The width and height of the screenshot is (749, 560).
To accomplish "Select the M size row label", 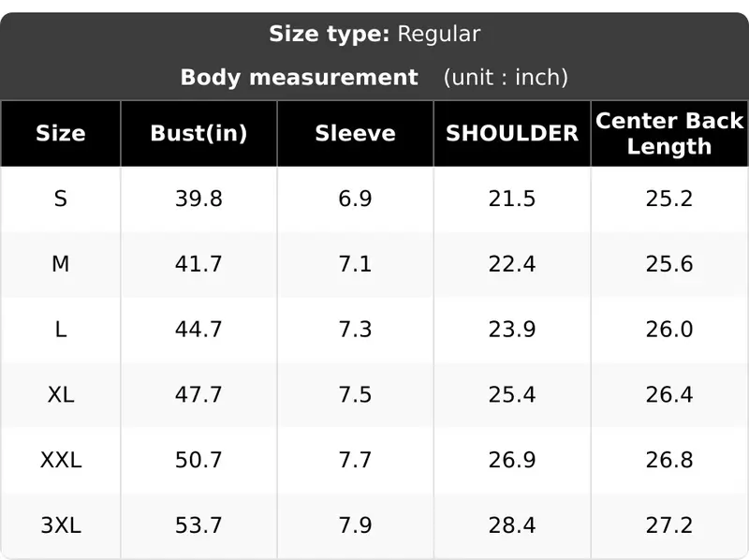I will coord(61,264).
